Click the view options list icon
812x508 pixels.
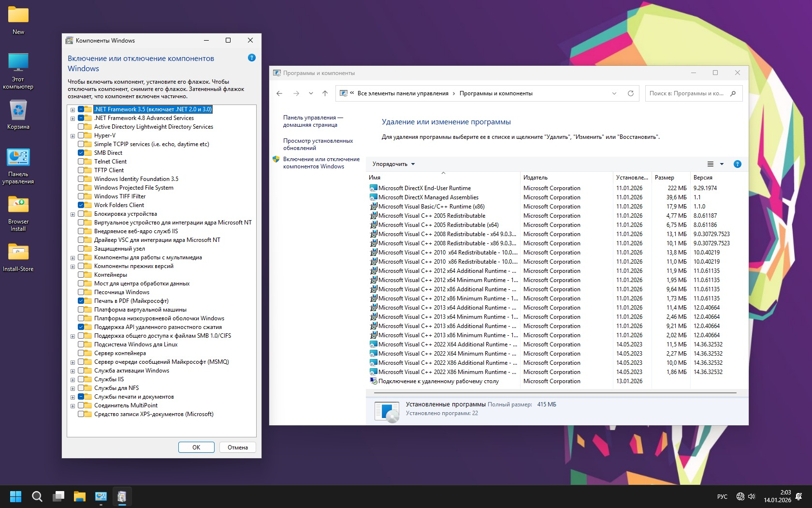[710, 164]
